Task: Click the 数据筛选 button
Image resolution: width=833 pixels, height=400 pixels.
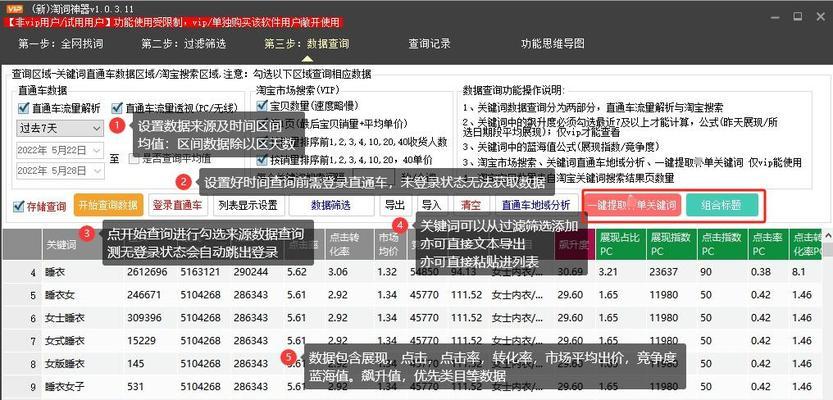Action: pos(332,206)
